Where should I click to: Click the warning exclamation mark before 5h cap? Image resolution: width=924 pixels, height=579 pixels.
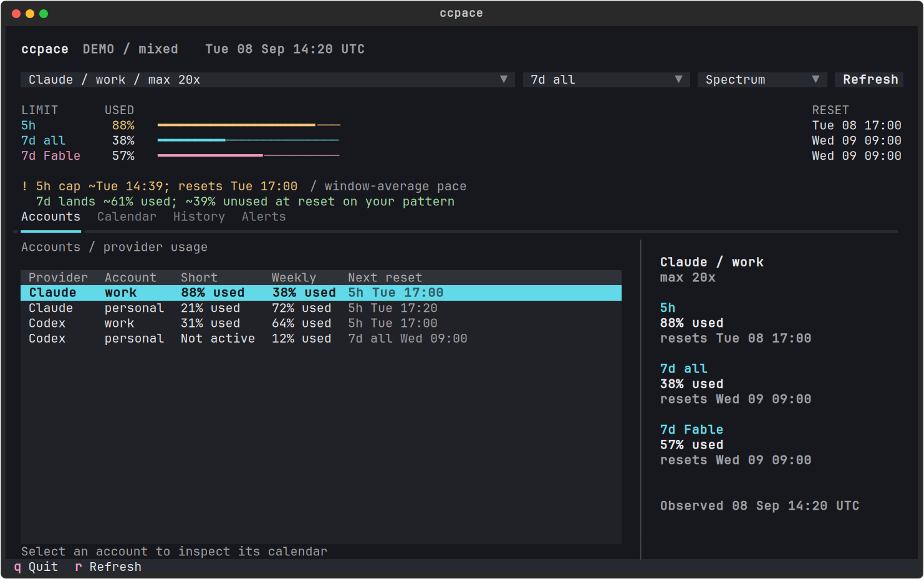24,186
